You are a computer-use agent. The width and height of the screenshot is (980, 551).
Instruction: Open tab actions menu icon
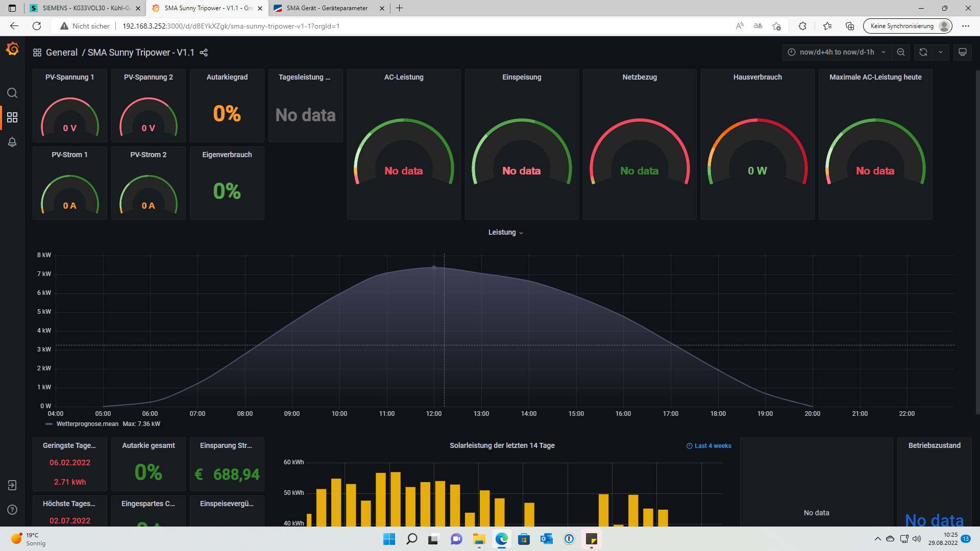tap(12, 8)
